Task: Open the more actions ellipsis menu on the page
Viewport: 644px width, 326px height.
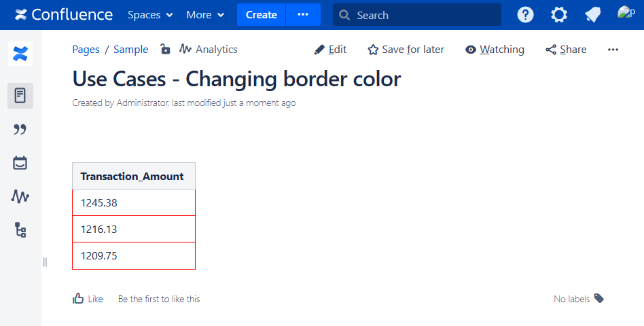Action: point(613,50)
